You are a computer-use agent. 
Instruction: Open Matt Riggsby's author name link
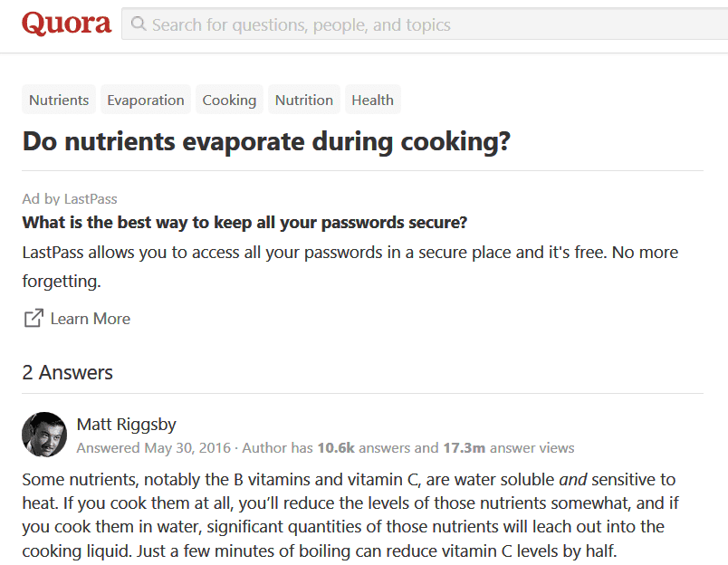[126, 425]
